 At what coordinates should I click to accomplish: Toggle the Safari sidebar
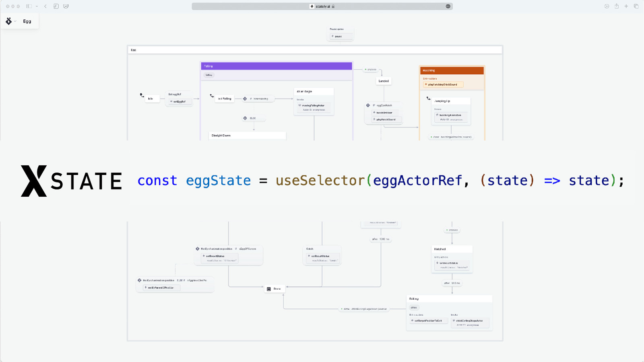point(29,6)
